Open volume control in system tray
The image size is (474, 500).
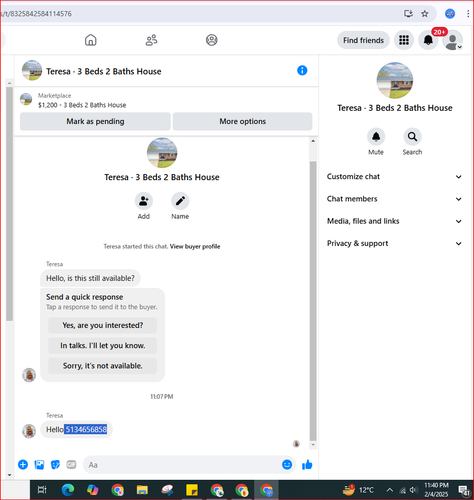click(x=414, y=490)
